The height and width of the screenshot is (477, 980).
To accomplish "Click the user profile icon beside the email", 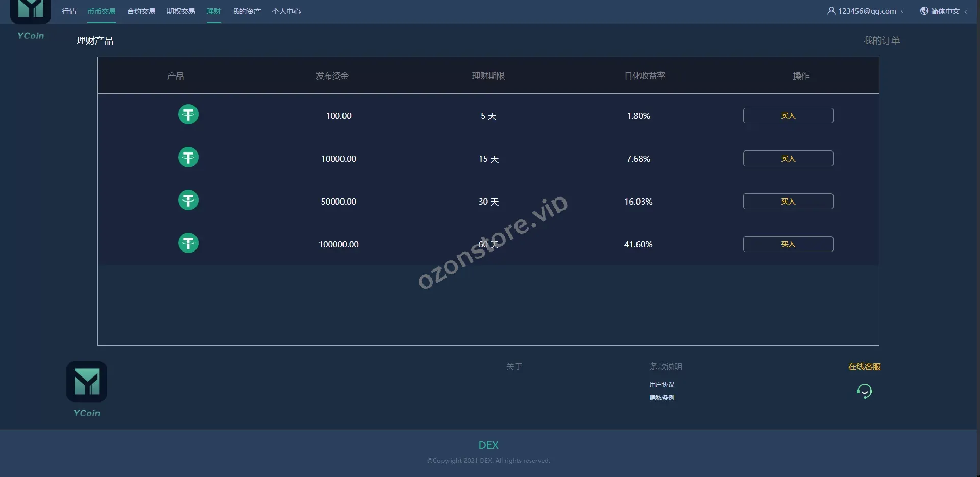I will point(831,11).
